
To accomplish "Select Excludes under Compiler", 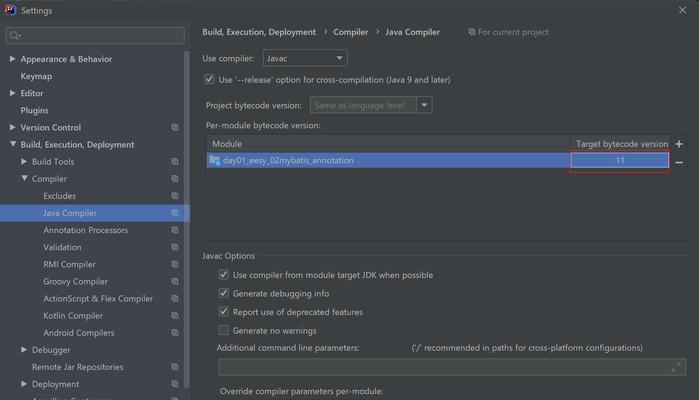I will tap(59, 196).
